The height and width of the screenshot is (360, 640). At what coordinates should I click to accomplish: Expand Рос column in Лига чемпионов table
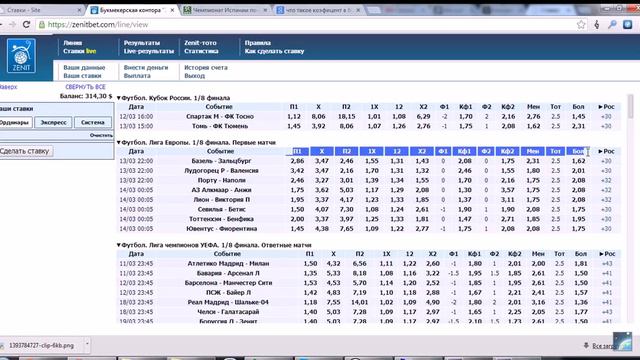607,254
